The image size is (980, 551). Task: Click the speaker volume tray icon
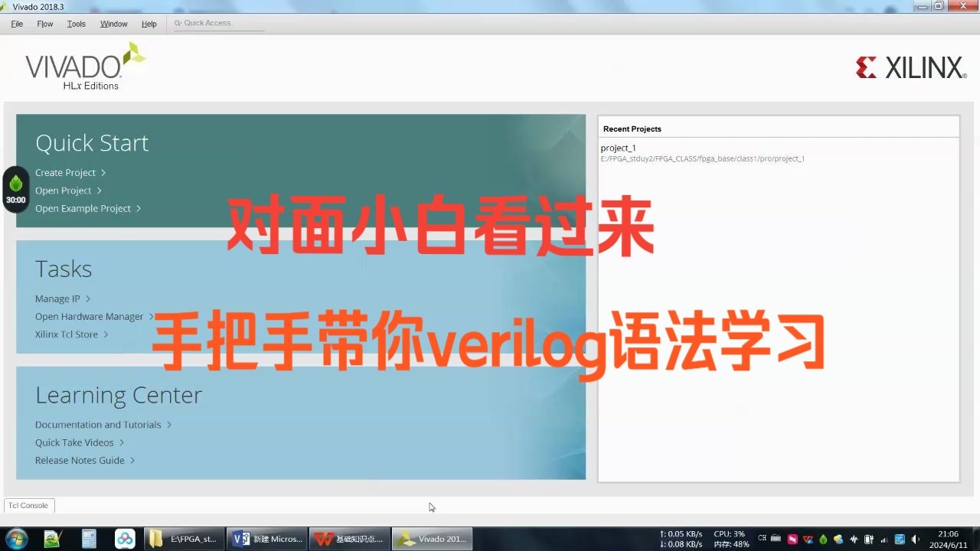[x=916, y=539]
